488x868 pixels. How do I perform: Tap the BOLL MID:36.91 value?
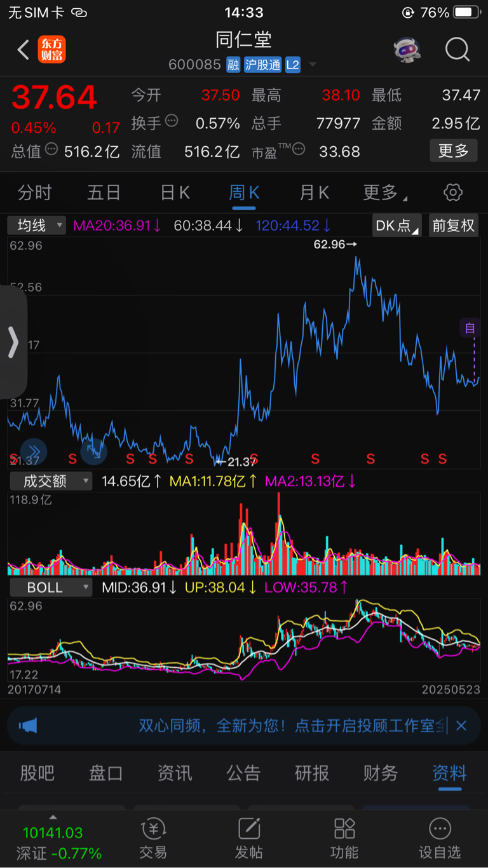(140, 587)
